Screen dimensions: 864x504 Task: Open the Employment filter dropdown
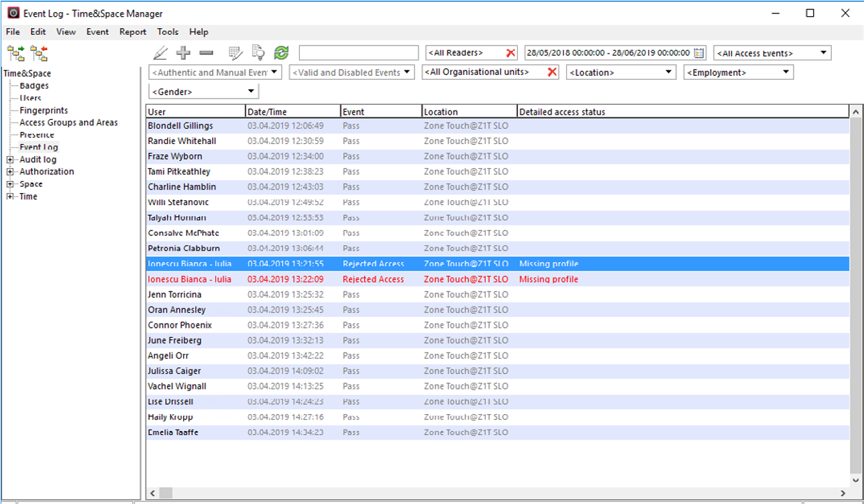786,72
